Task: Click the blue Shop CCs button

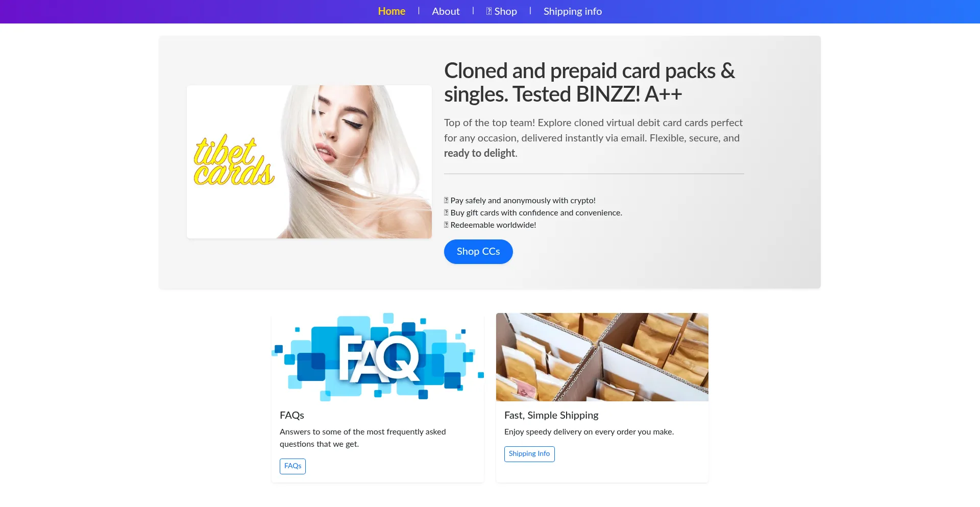Action: pos(478,252)
